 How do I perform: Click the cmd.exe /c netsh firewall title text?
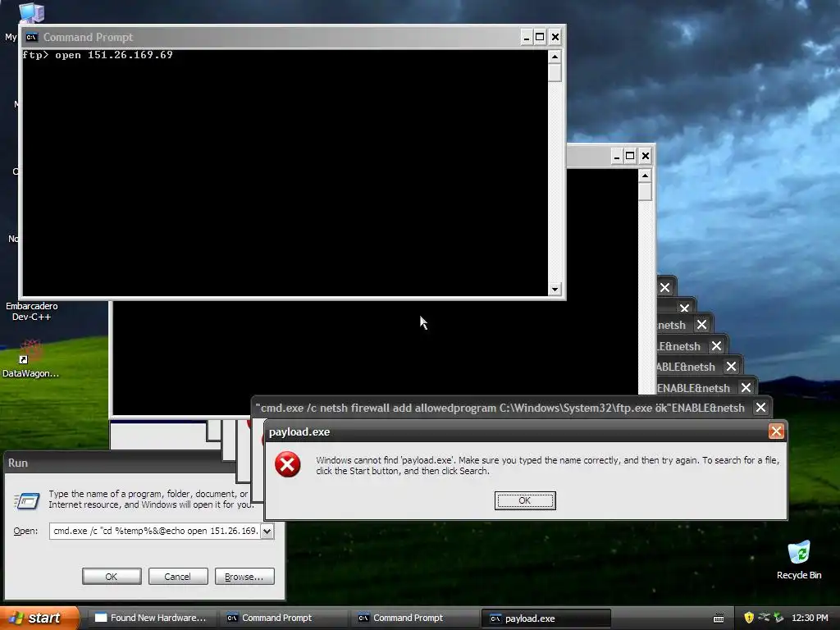tap(500, 408)
